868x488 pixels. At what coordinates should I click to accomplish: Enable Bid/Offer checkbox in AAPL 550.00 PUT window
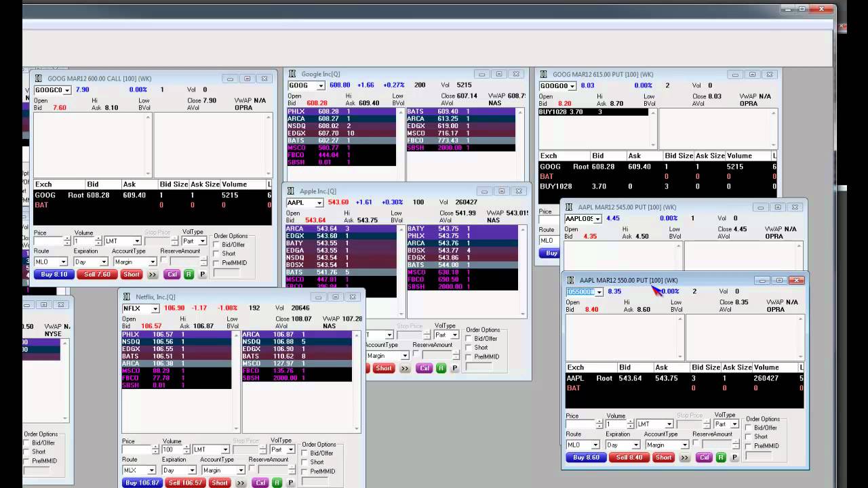click(749, 428)
